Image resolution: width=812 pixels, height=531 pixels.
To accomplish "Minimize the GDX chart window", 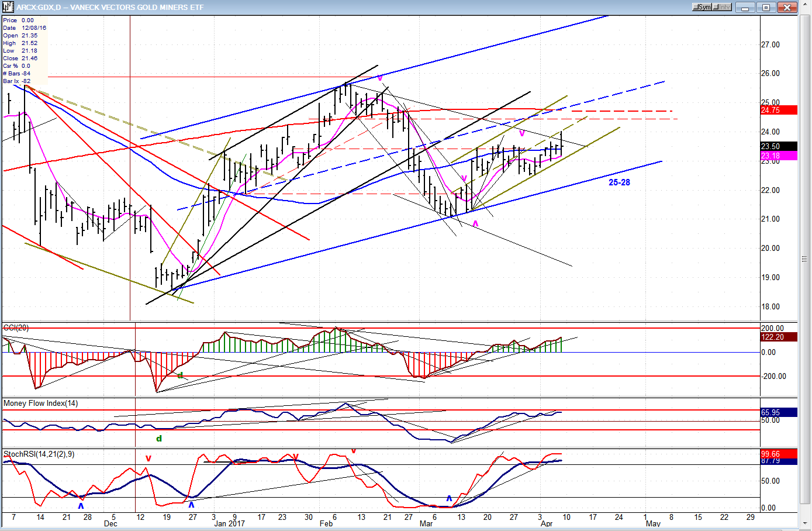I will click(x=745, y=8).
